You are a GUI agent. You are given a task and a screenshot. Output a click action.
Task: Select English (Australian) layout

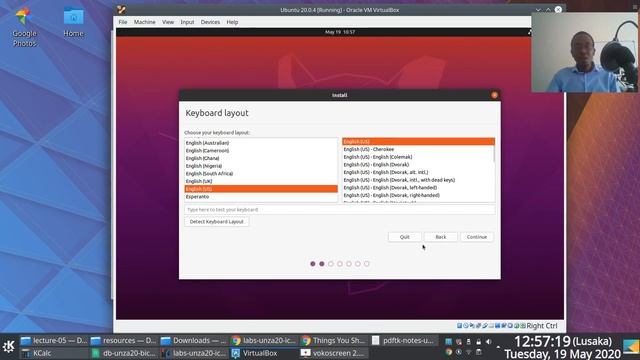261,143
